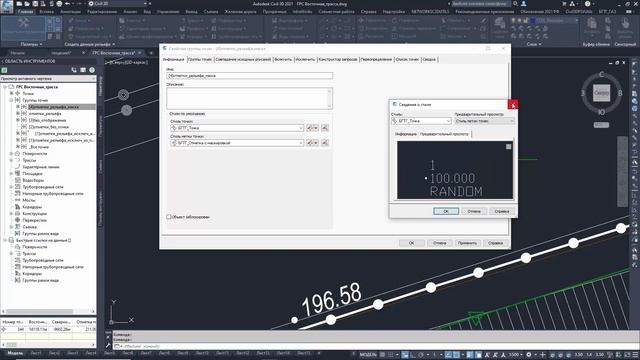Click preview view-options square icon
640x360 pixels.
[509, 147]
